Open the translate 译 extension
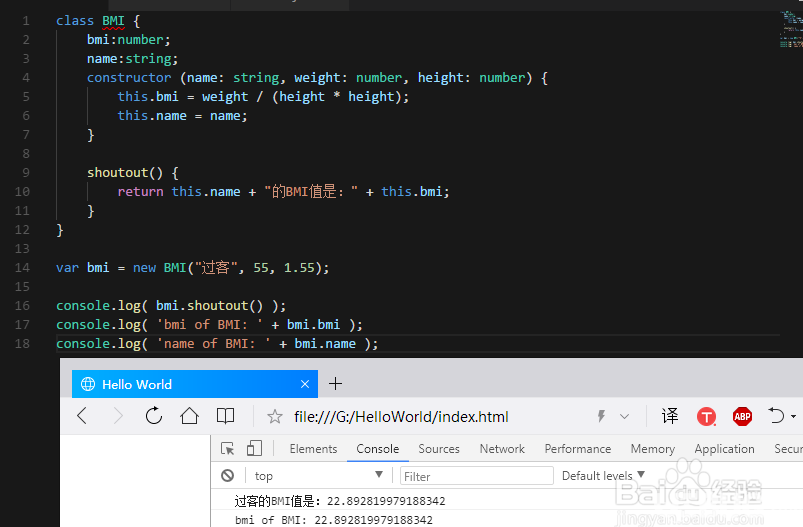The width and height of the screenshot is (803, 527). (x=670, y=416)
